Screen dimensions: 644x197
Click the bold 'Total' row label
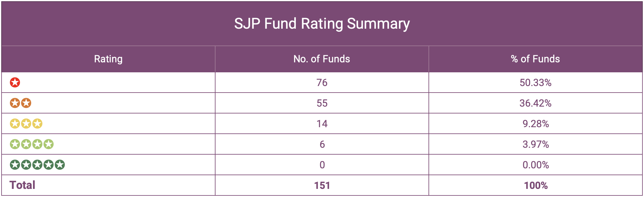coord(22,185)
